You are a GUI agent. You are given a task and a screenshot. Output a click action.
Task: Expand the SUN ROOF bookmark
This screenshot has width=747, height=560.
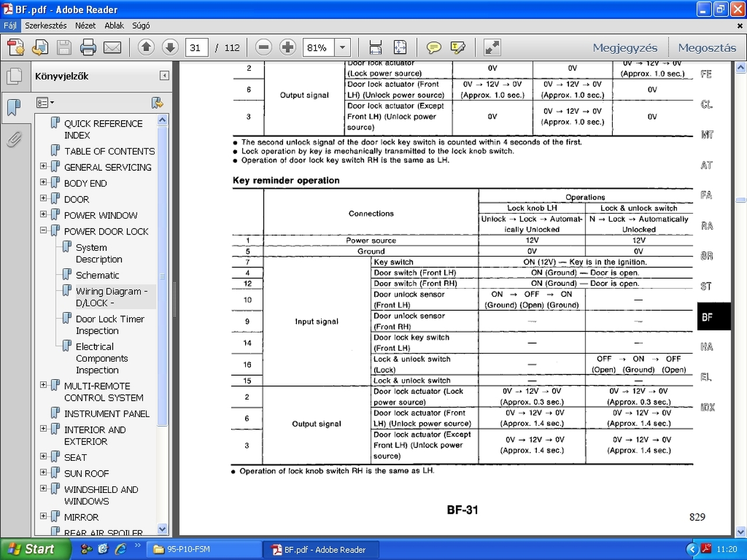[x=43, y=473]
